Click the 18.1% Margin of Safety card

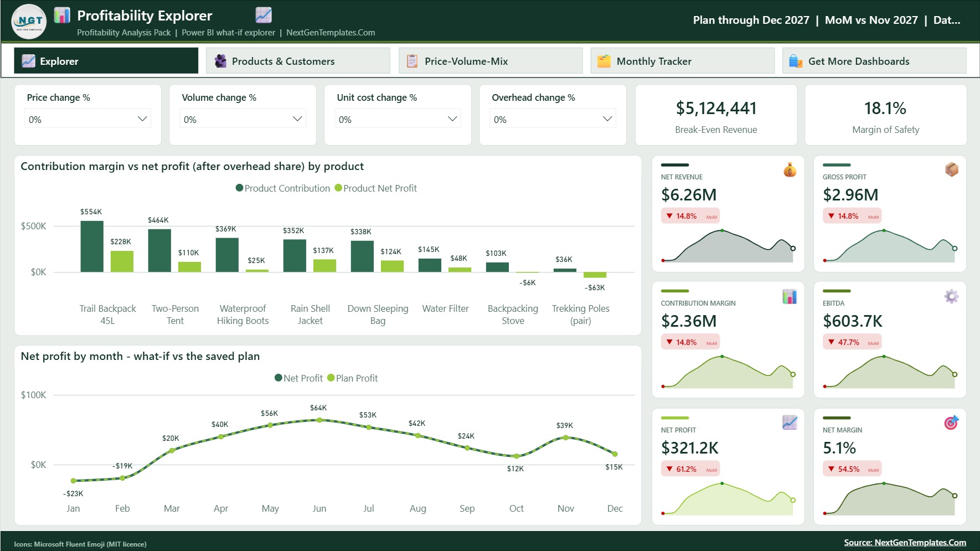pyautogui.click(x=885, y=115)
